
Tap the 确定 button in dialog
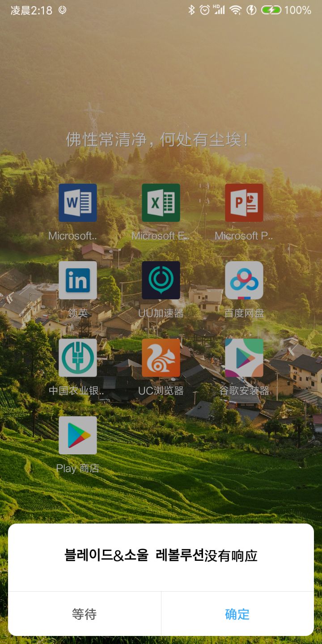click(237, 614)
